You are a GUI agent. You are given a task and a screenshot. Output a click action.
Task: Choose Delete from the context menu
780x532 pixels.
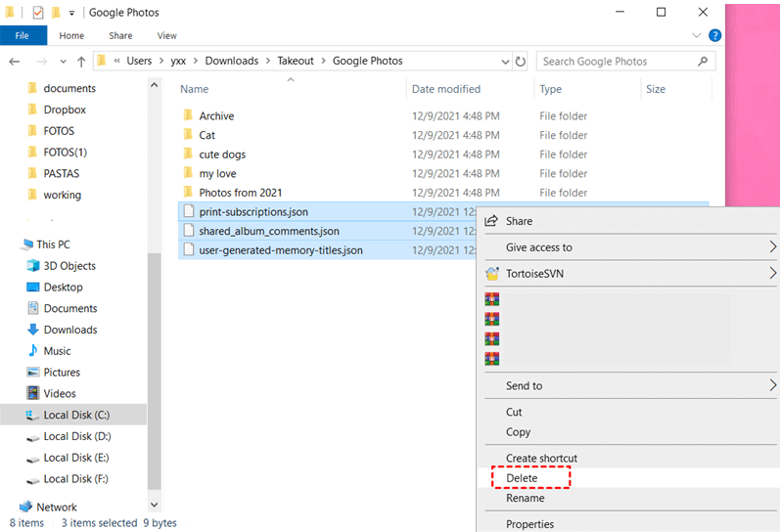pos(522,478)
